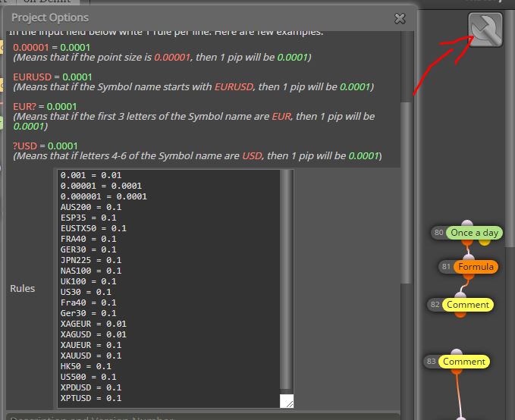515x420 pixels.
Task: Click the rule line 'XAGUSD = 0.01'
Action: [93, 334]
